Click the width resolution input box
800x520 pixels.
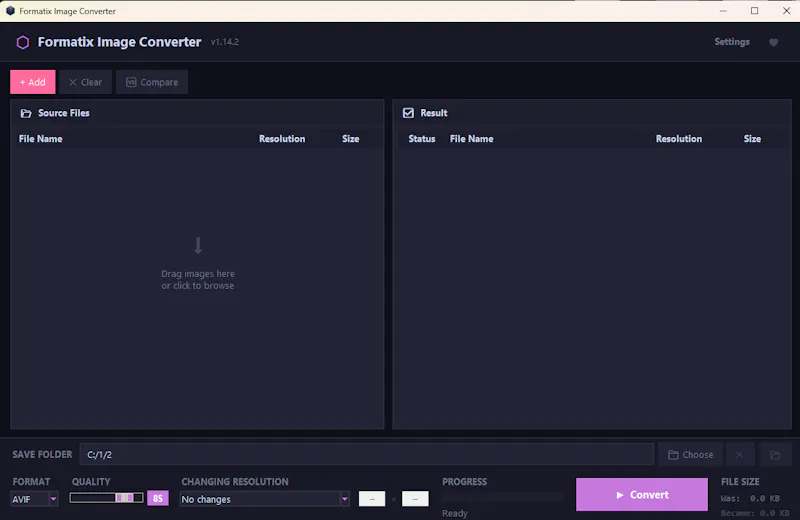pos(372,499)
